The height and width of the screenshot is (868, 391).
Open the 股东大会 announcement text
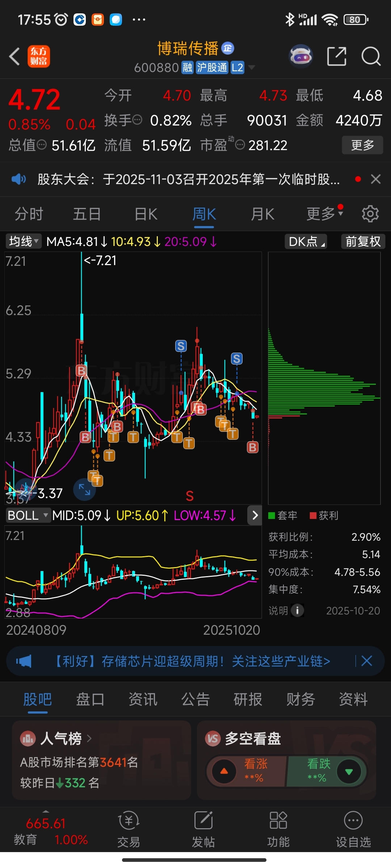click(189, 179)
